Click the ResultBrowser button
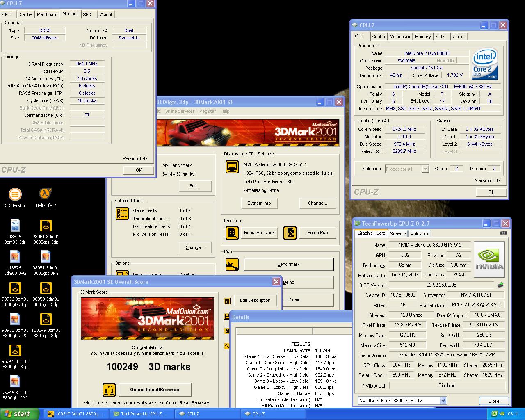Screen dimensions: 525x420 coord(259,233)
